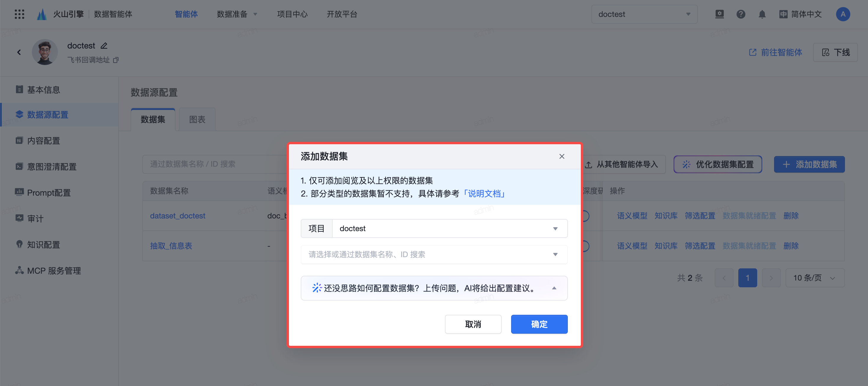Collapse the AI configuration suggestion panel
Image resolution: width=868 pixels, height=386 pixels.
pos(554,288)
